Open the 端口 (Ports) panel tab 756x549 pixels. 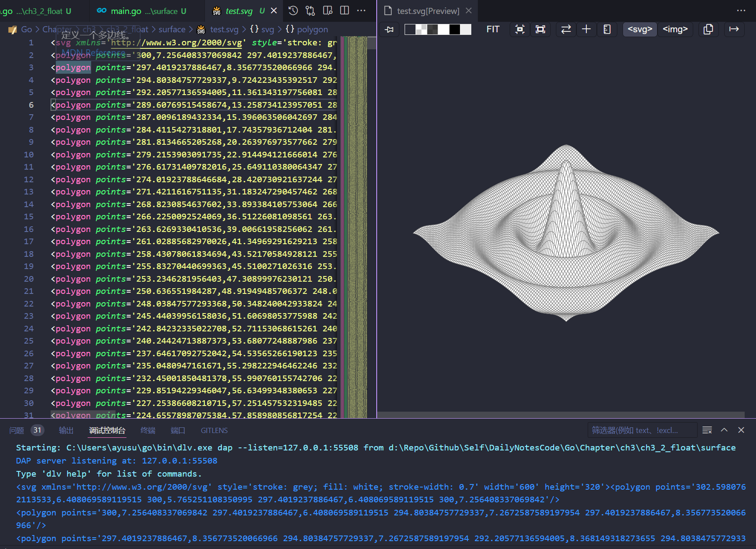(178, 430)
